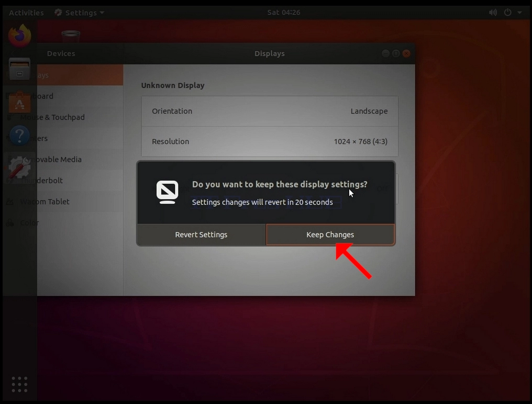
Task: Click the Color sidebar icon
Action: 10,223
